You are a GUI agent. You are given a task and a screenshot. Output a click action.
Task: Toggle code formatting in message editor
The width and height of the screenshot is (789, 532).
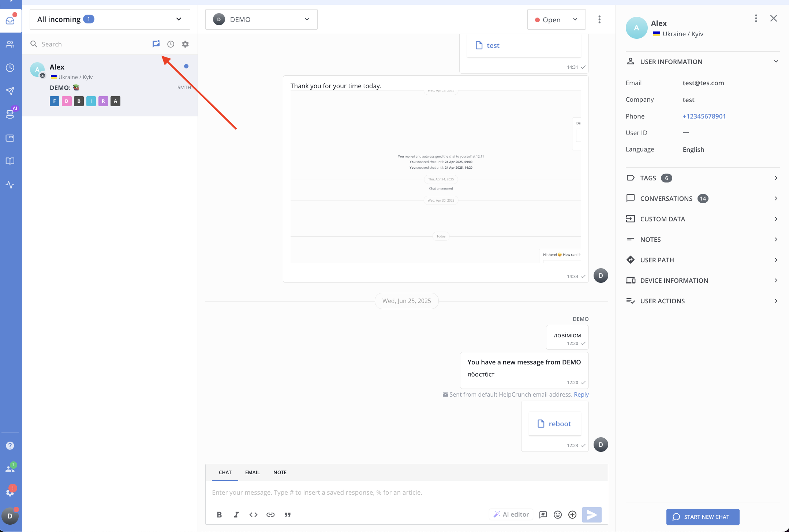point(253,514)
